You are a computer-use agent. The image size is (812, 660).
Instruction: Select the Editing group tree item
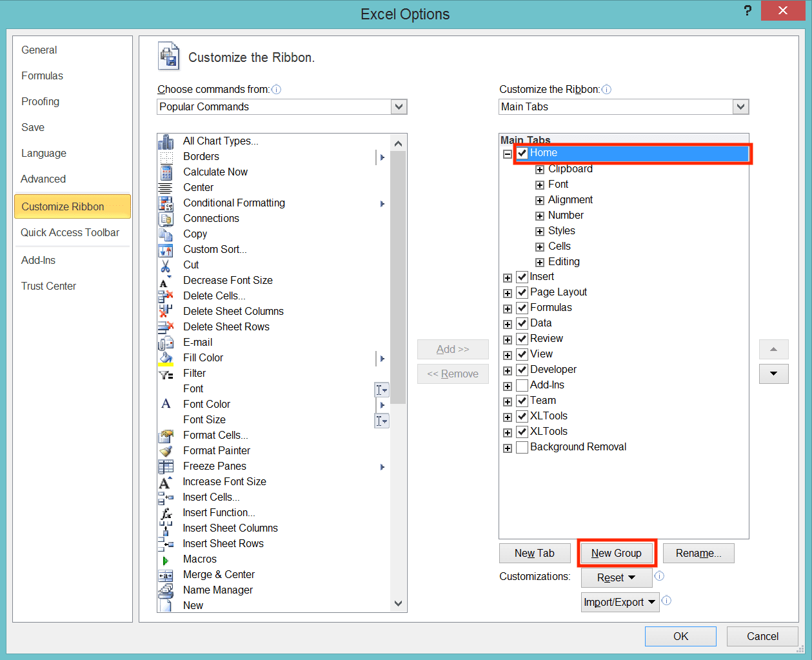click(x=564, y=261)
